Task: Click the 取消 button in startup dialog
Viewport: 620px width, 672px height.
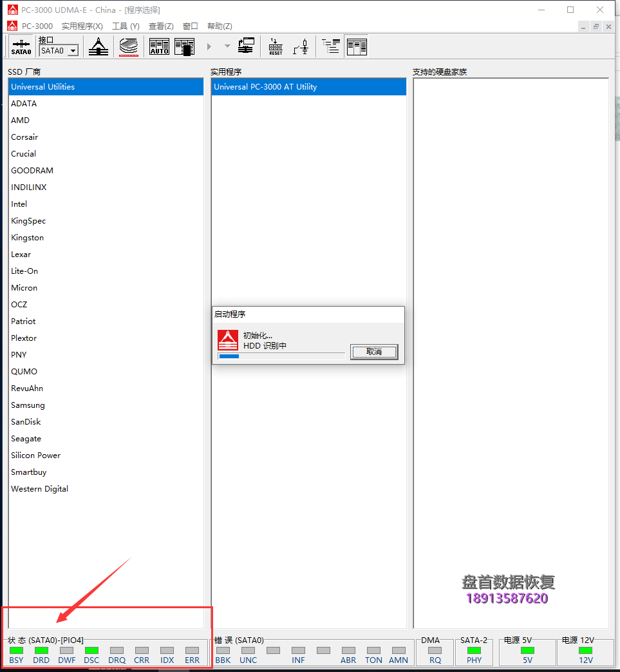Action: (x=374, y=352)
